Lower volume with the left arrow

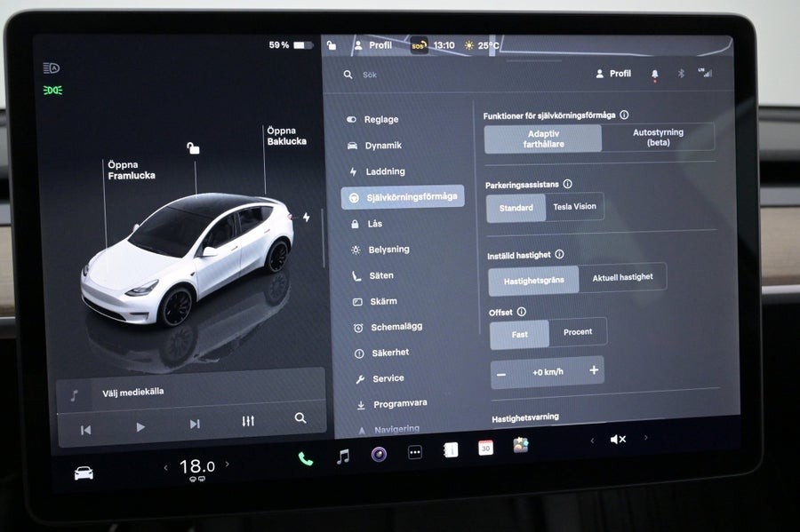point(592,441)
